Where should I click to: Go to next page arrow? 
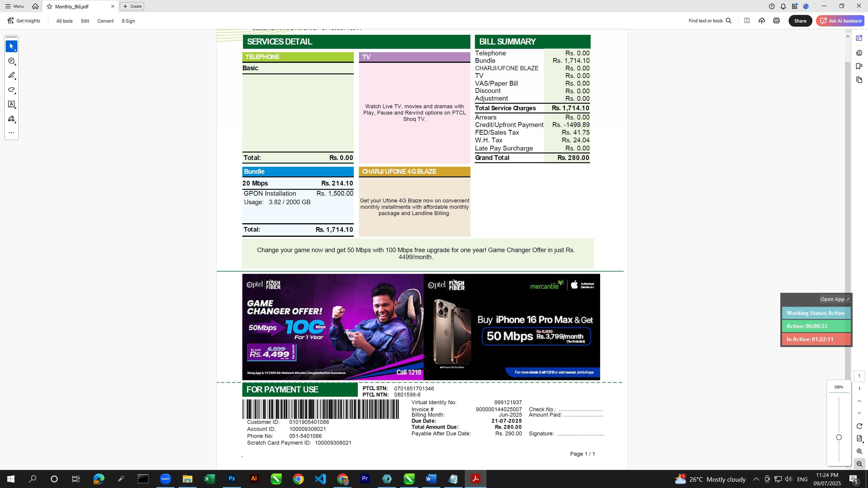(859, 413)
